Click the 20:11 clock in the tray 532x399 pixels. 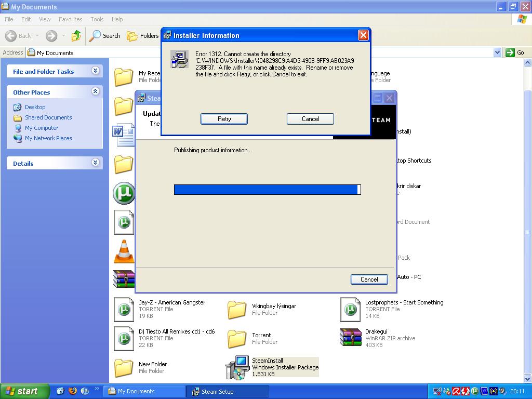[517, 392]
